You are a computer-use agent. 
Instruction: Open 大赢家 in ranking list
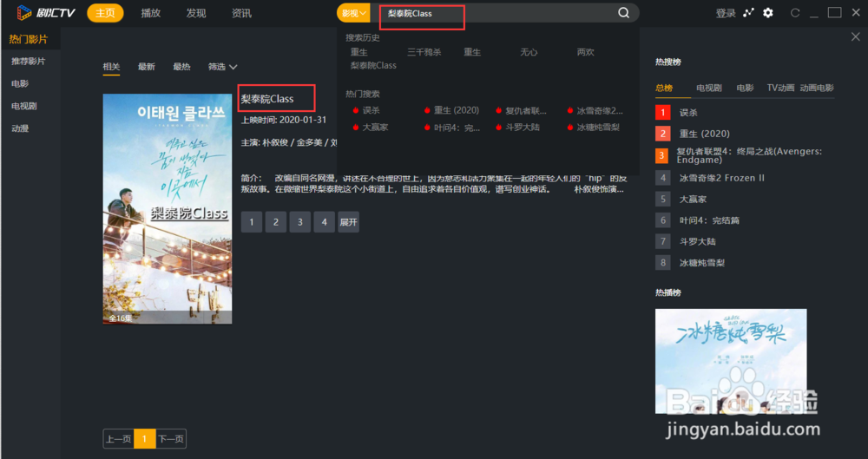693,200
